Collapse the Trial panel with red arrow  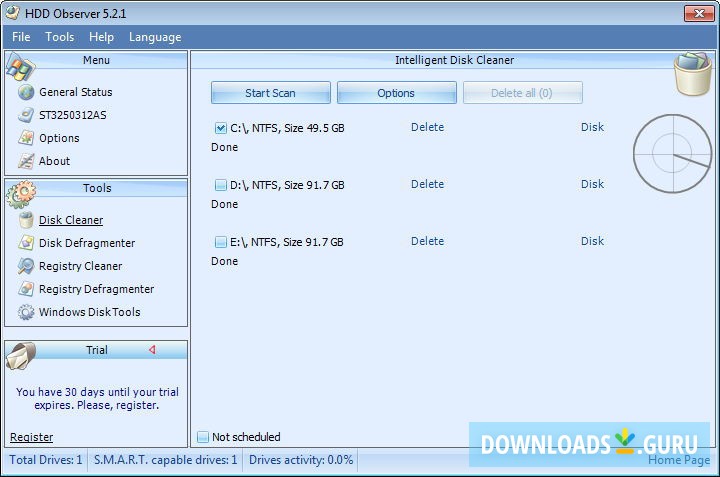152,350
